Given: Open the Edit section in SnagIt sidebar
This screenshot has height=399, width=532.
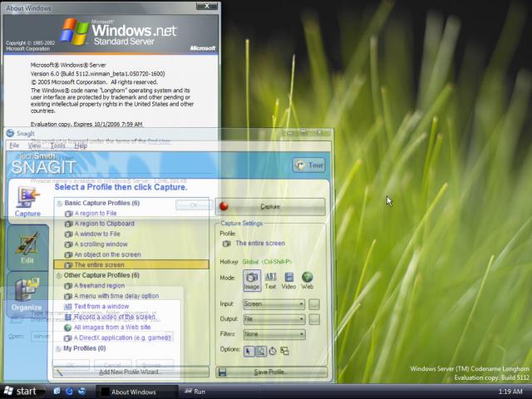Looking at the screenshot, I should point(27,248).
